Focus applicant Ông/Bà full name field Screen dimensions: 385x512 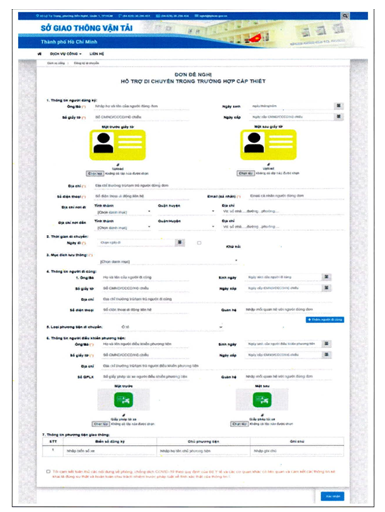(x=141, y=106)
